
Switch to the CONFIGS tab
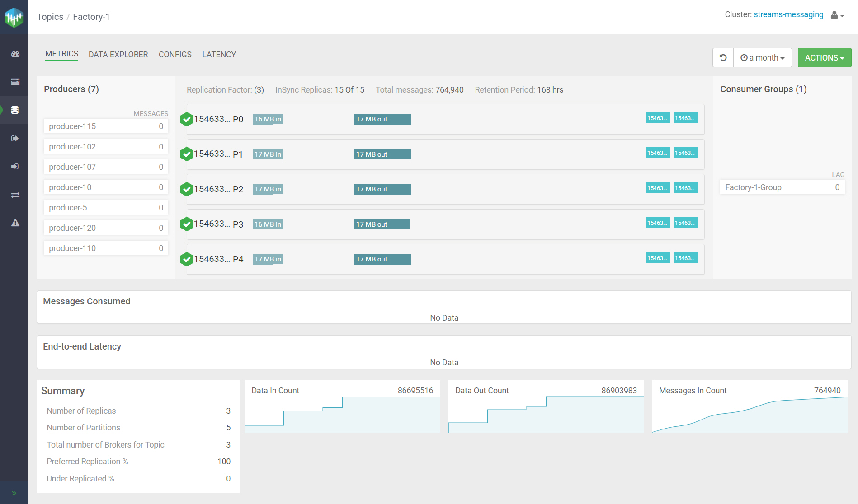pyautogui.click(x=175, y=55)
